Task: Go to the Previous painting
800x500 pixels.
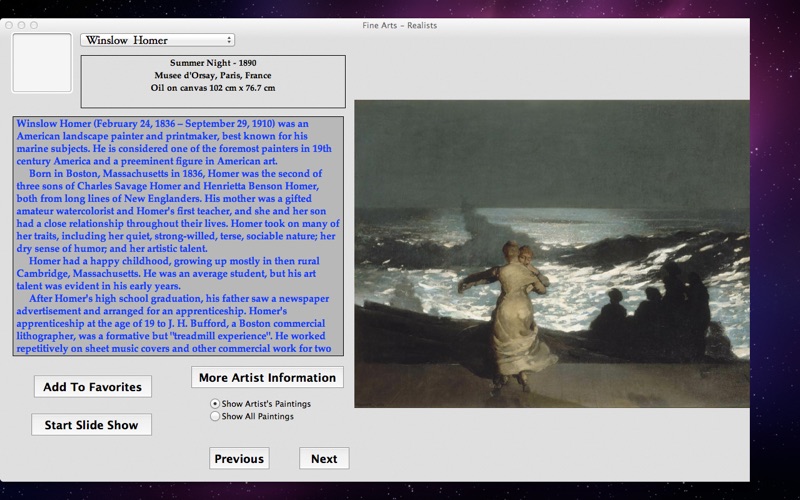Action: click(x=239, y=458)
